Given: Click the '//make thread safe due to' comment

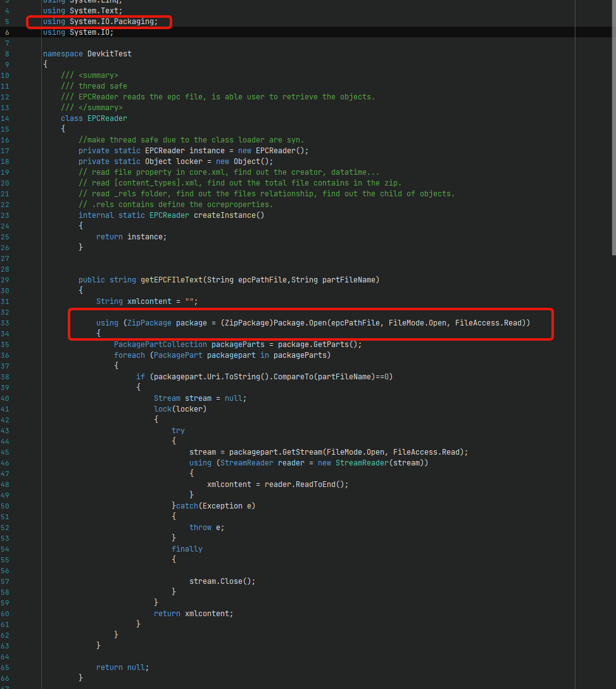Looking at the screenshot, I should pyautogui.click(x=191, y=140).
